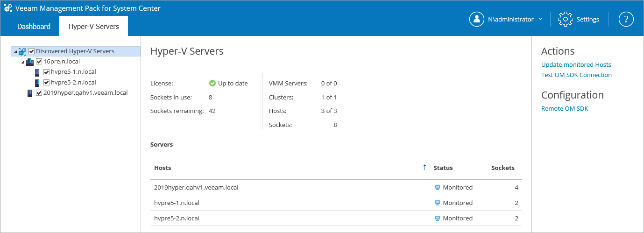The height and width of the screenshot is (233, 644).
Task: Click the green Up to date license icon
Action: coord(212,84)
